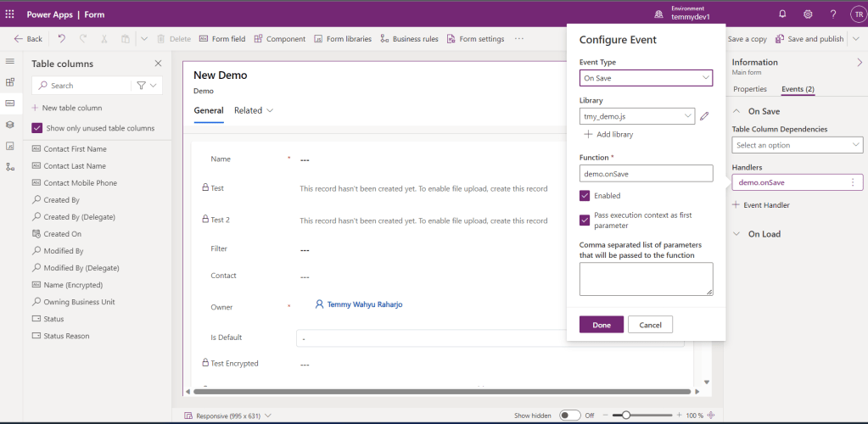Open Business rules icon in left rail
The width and height of the screenshot is (868, 424).
(x=9, y=166)
